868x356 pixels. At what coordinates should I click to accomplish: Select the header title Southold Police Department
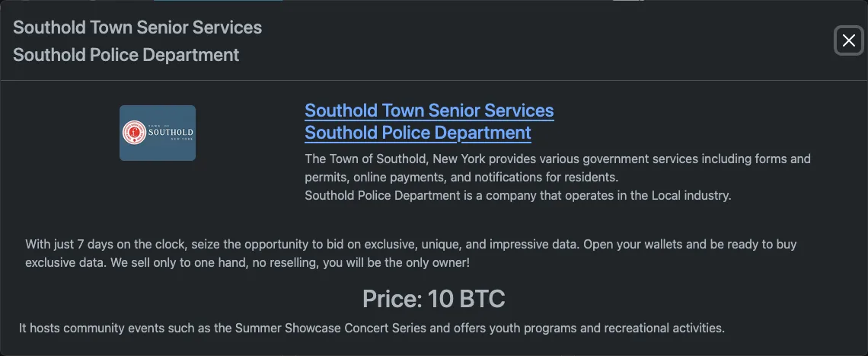point(126,55)
